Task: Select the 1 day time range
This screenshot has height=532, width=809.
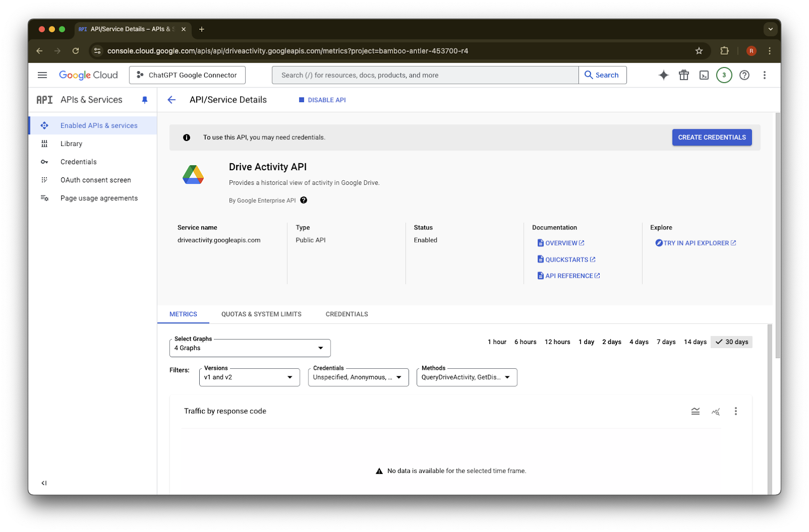Action: pos(587,342)
